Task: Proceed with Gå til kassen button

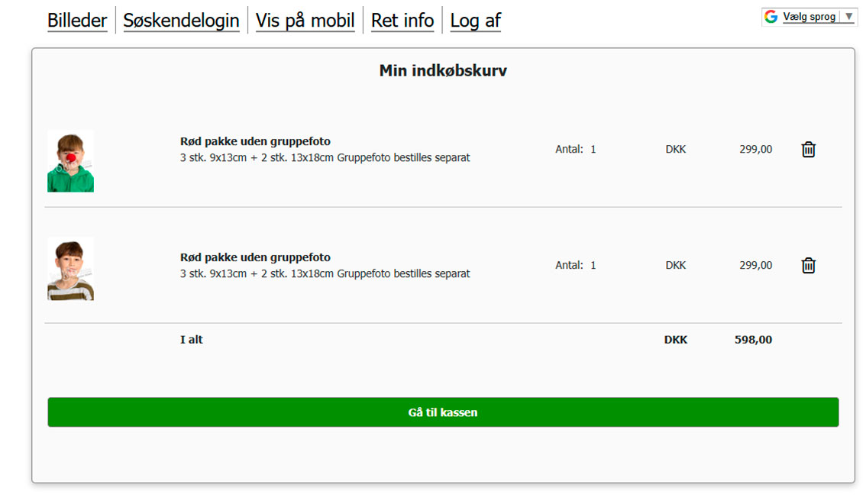Action: click(443, 412)
